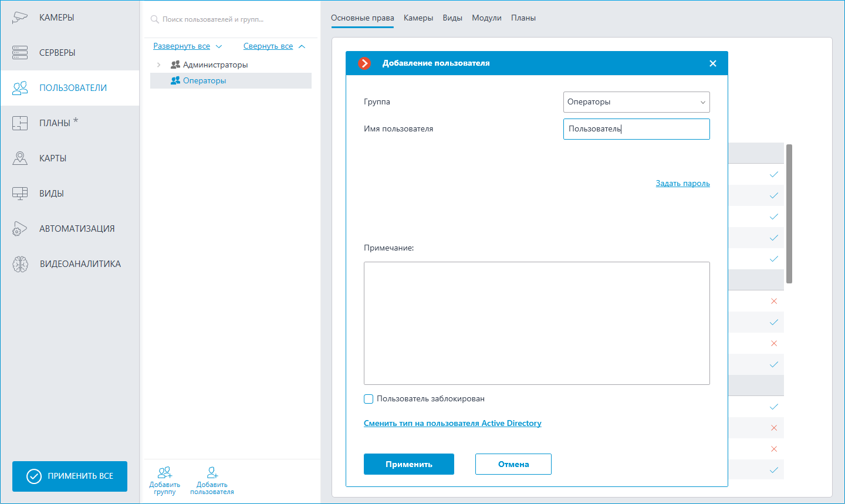The height and width of the screenshot is (504, 845).
Task: Click Сменить тип на пользователя Active Directory
Action: click(x=452, y=424)
